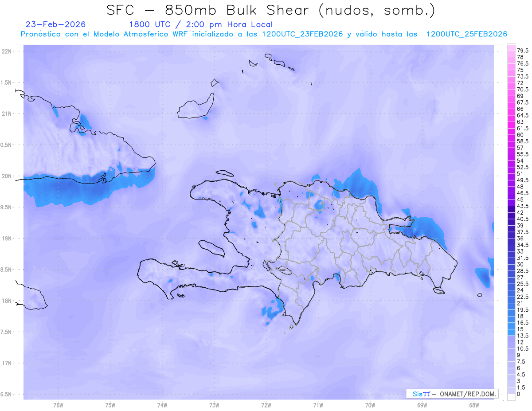This screenshot has width=532, height=411.
Task: Click the colorbar value '40.5'
Action: [x=523, y=219]
